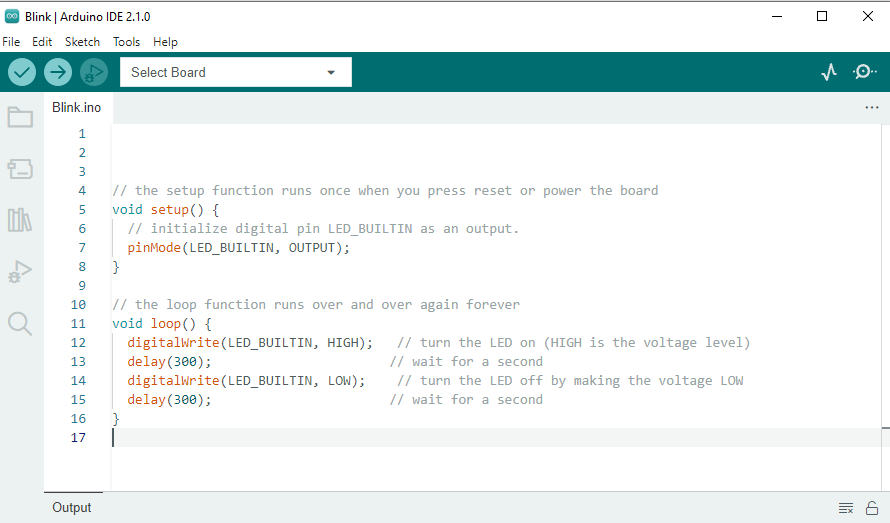The image size is (890, 523).
Task: Click the 'turn the LED on' comment
Action: (x=573, y=342)
